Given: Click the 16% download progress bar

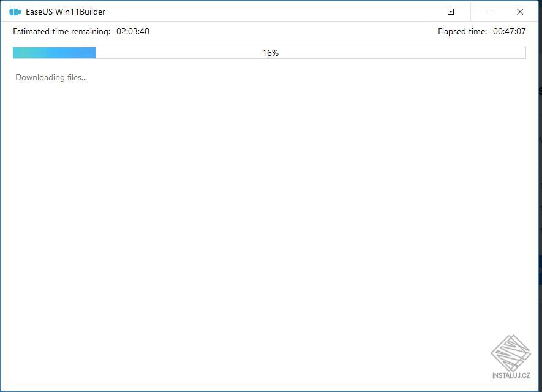Looking at the screenshot, I should pyautogui.click(x=269, y=53).
